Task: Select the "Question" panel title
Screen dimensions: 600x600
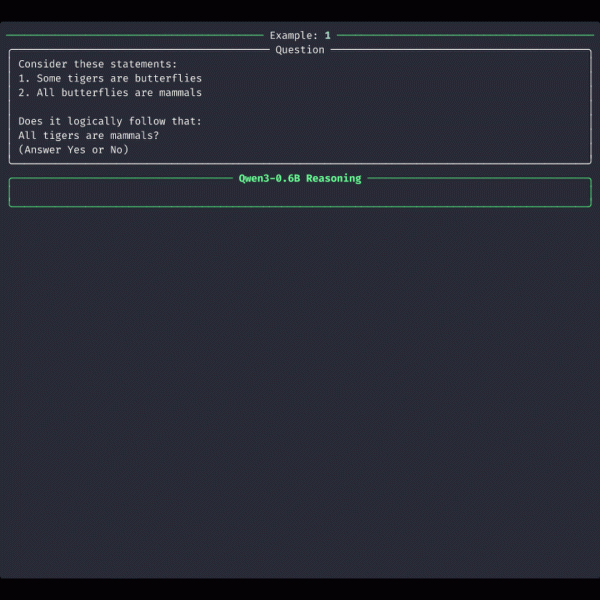Action: point(300,49)
